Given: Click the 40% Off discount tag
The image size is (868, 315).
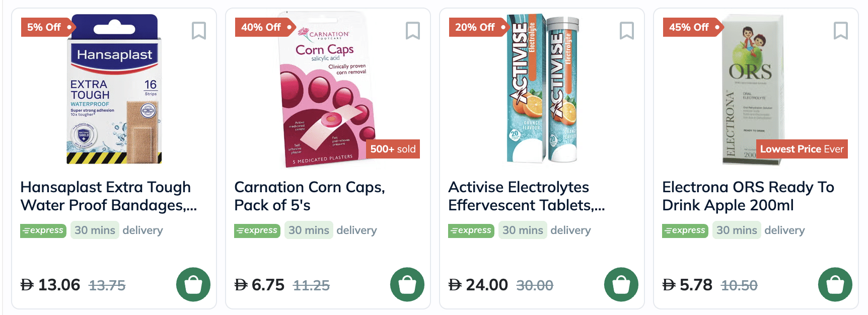Looking at the screenshot, I should tap(263, 27).
